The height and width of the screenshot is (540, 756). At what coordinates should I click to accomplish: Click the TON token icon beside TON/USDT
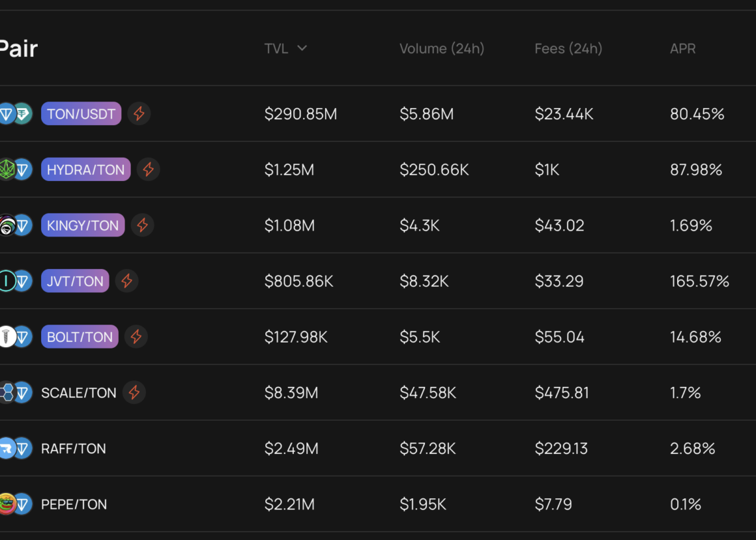8,113
